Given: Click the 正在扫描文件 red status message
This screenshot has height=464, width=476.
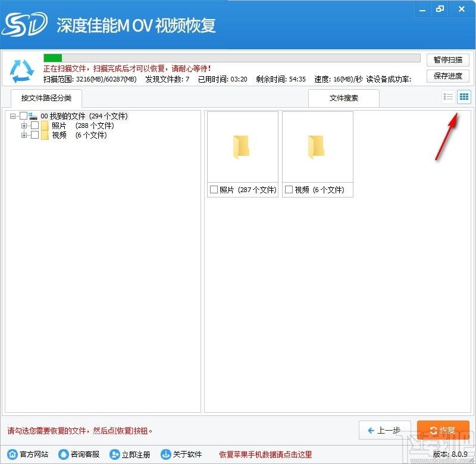Looking at the screenshot, I should [x=127, y=68].
